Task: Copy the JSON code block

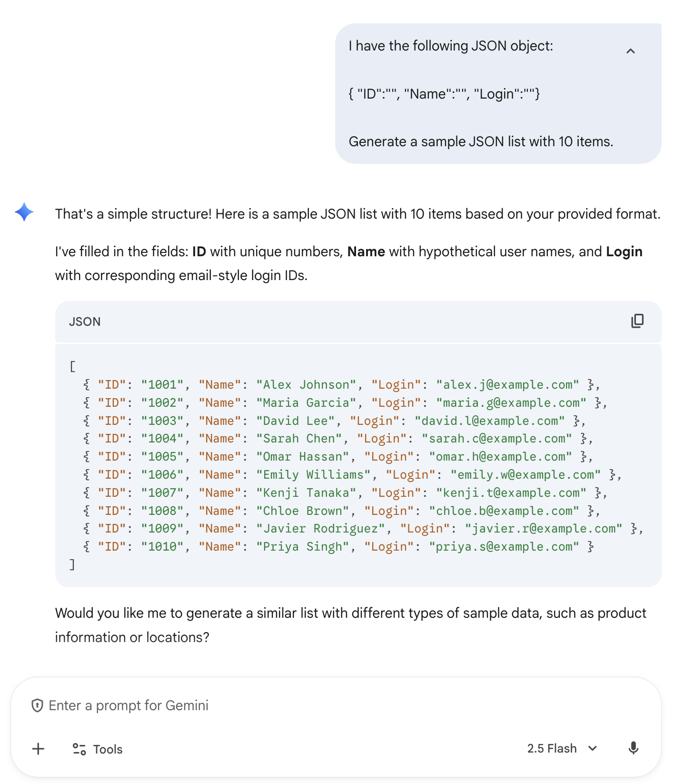Action: pyautogui.click(x=637, y=322)
